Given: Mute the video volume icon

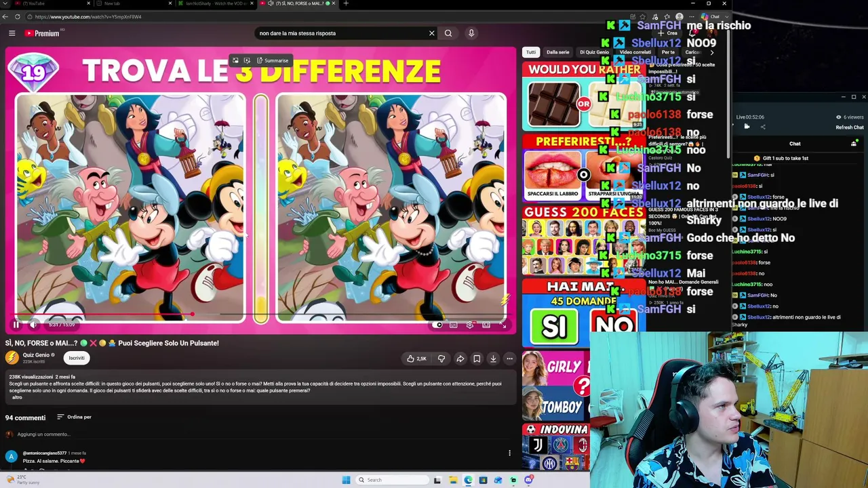Looking at the screenshot, I should point(33,325).
